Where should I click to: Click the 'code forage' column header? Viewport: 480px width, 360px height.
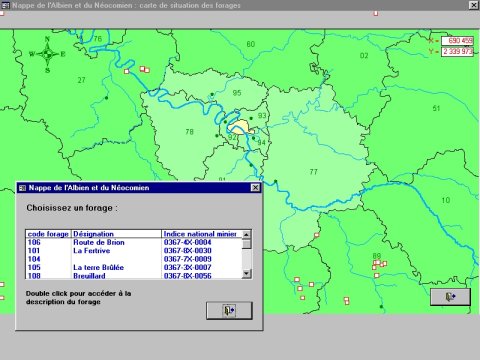tap(48, 234)
